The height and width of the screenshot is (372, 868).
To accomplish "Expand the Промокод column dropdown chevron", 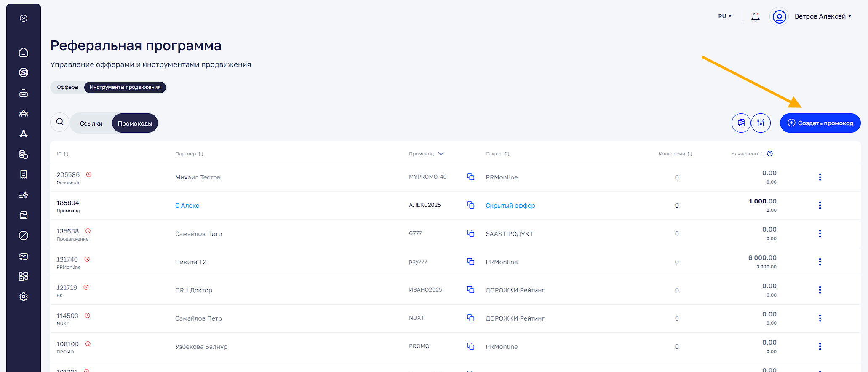I will point(441,154).
